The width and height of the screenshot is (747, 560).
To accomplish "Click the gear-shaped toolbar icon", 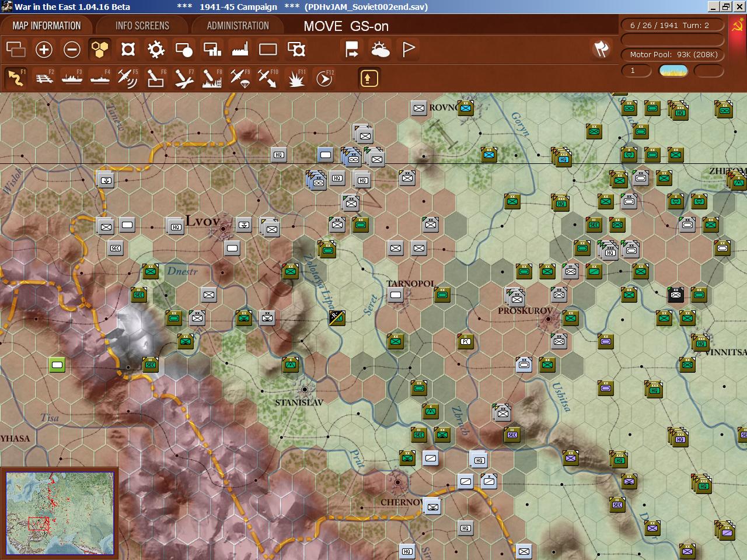I will pyautogui.click(x=156, y=50).
